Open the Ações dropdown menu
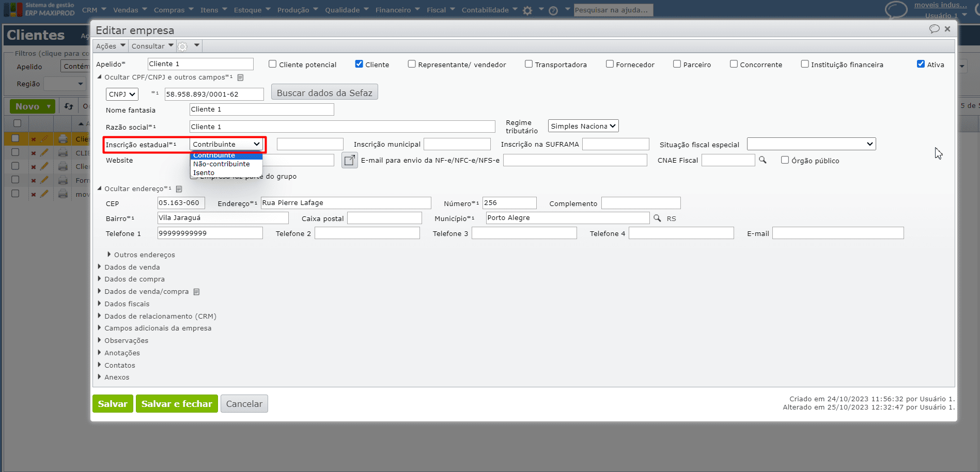This screenshot has height=472, width=980. click(111, 46)
